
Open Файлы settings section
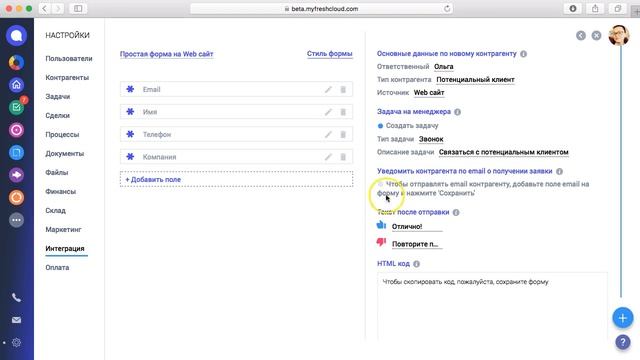[57, 173]
